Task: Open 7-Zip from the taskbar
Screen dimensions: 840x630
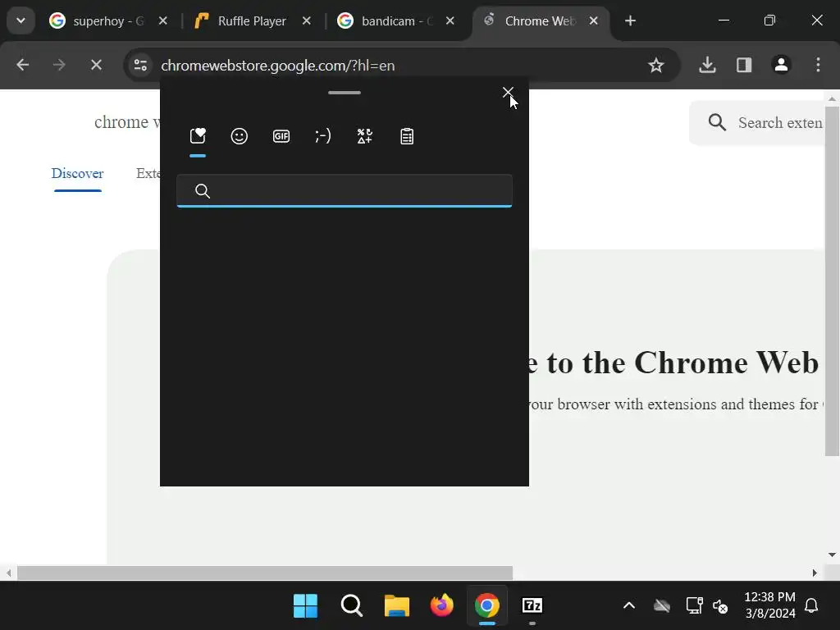Action: [x=532, y=606]
